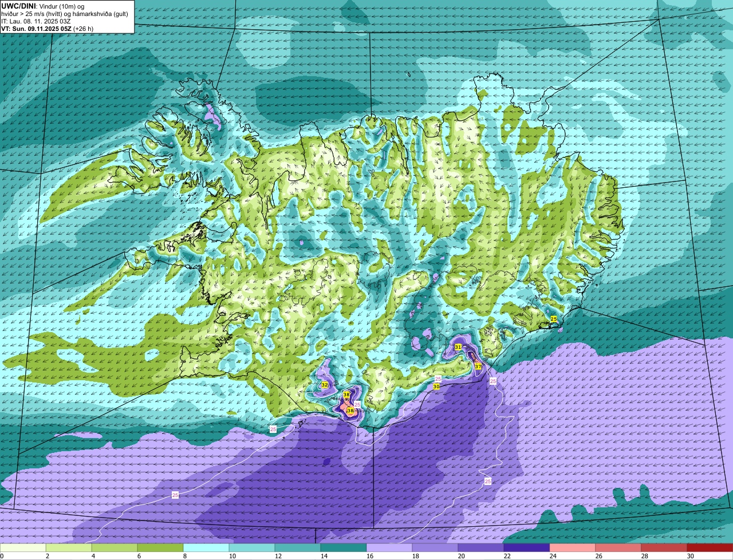Screen dimensions: 733x560
Task: Click the pale yellow 0–2 m/s legend swatch
Action: [x=23, y=548]
